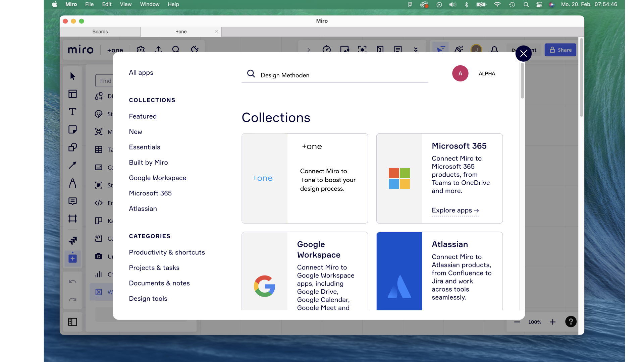Open the help question mark button
This screenshot has width=644, height=362.
[x=571, y=322]
